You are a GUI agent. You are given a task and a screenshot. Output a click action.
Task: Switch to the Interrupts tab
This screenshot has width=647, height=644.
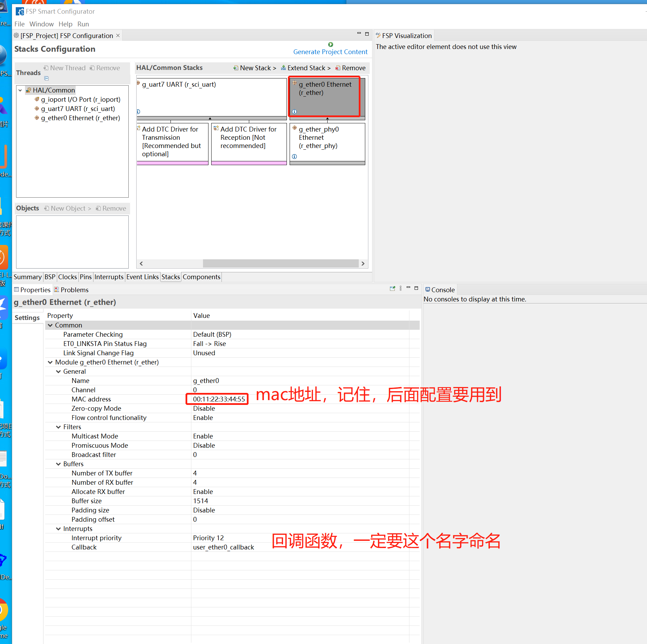point(109,277)
